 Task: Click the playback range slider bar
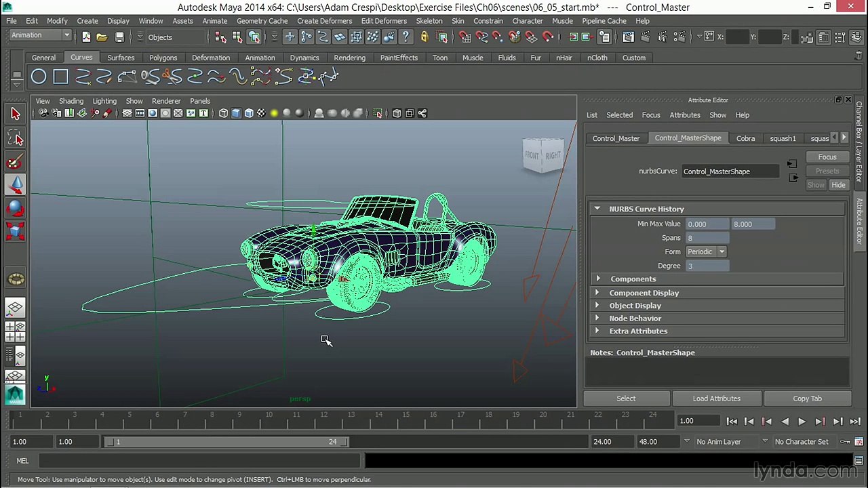(225, 442)
